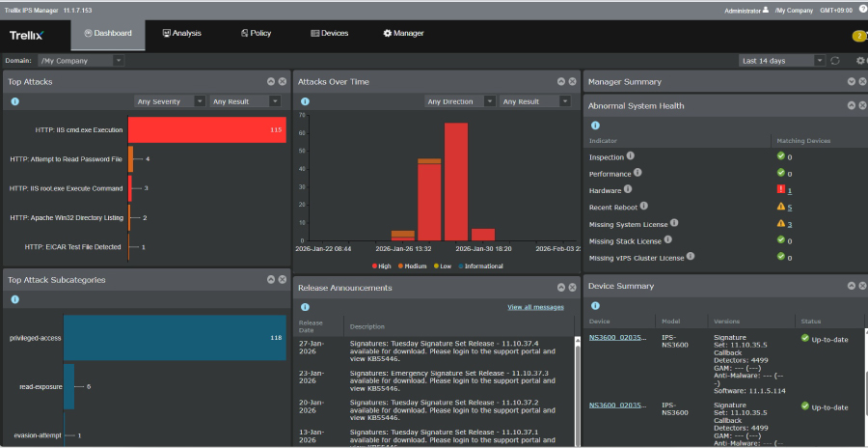This screenshot has height=448, width=868.
Task: Open info icon in Top Attacks panel
Action: 14,101
